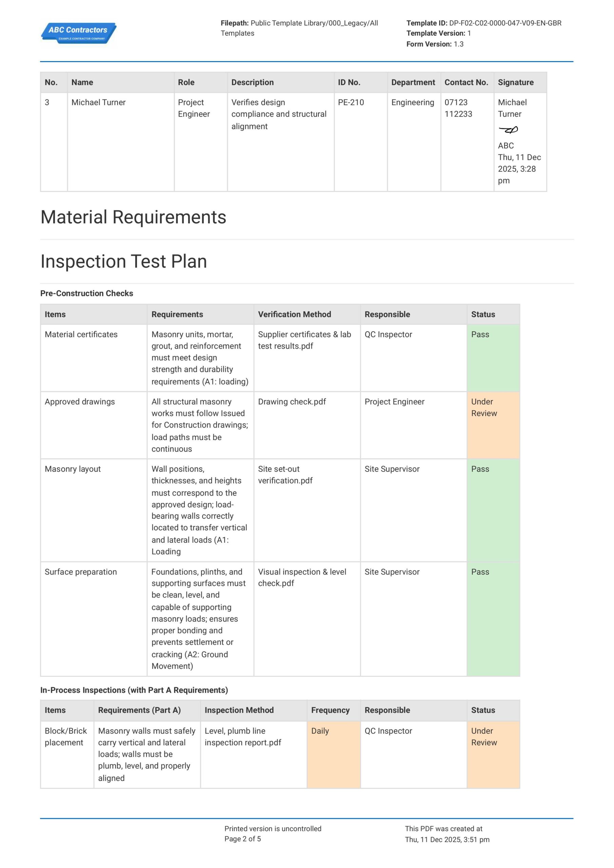The width and height of the screenshot is (614, 868).
Task: Click the Inspection Test Plan heading
Action: pos(124,262)
